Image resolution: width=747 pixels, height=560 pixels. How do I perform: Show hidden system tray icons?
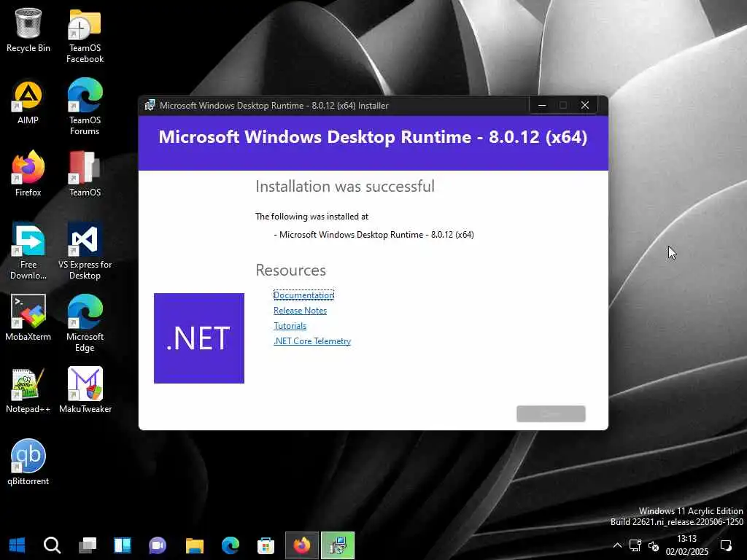pyautogui.click(x=617, y=545)
